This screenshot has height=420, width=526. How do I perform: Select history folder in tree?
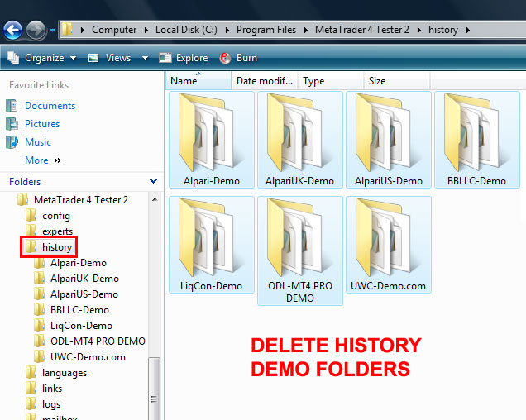[x=57, y=247]
